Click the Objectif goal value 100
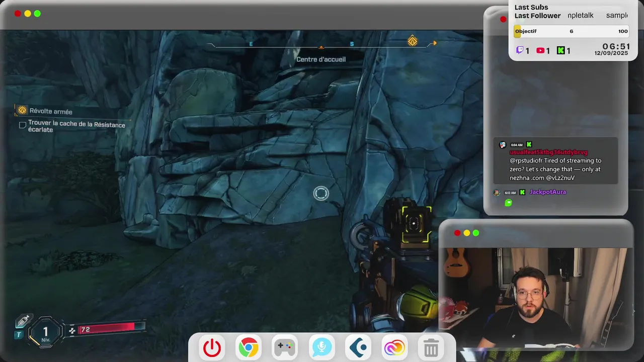644x362 pixels. [623, 31]
